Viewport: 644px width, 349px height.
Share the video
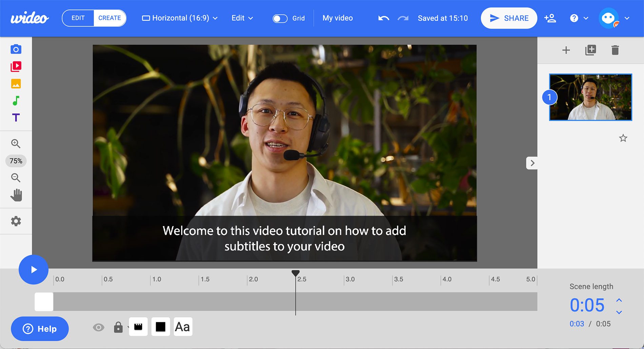tap(508, 18)
